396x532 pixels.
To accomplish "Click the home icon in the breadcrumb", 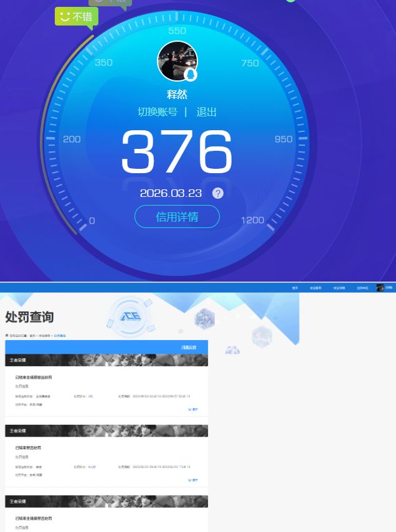I will 7,335.
